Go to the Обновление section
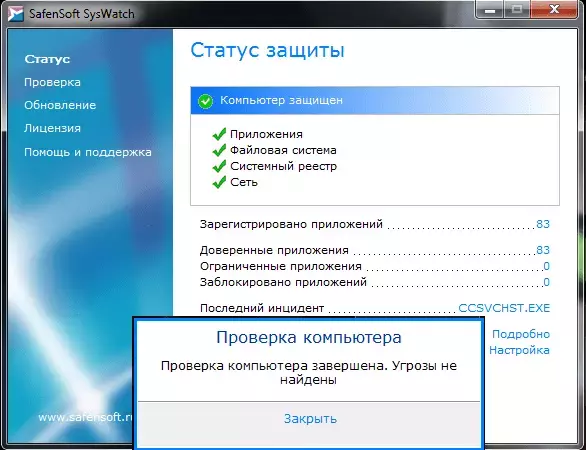 pyautogui.click(x=60, y=105)
